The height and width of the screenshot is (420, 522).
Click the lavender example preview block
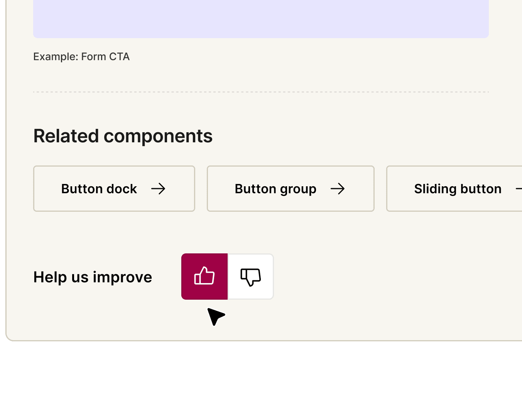pyautogui.click(x=261, y=19)
